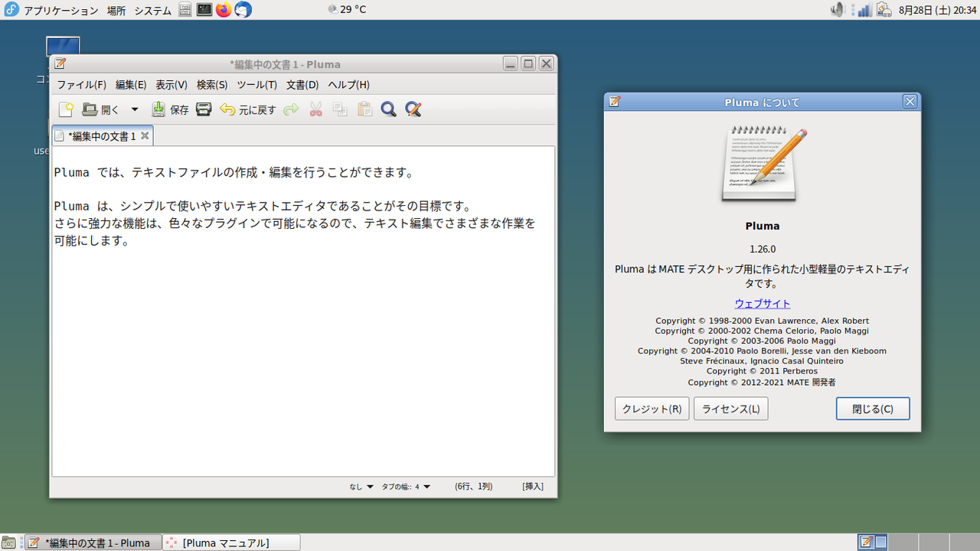Click the copy icon in toolbar

[x=340, y=109]
